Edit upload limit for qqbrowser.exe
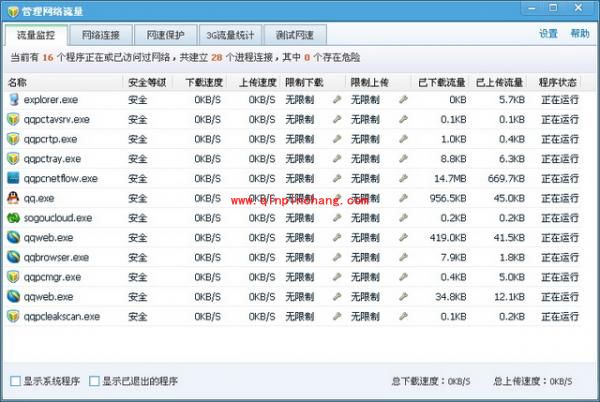The height and width of the screenshot is (402, 600). [403, 257]
